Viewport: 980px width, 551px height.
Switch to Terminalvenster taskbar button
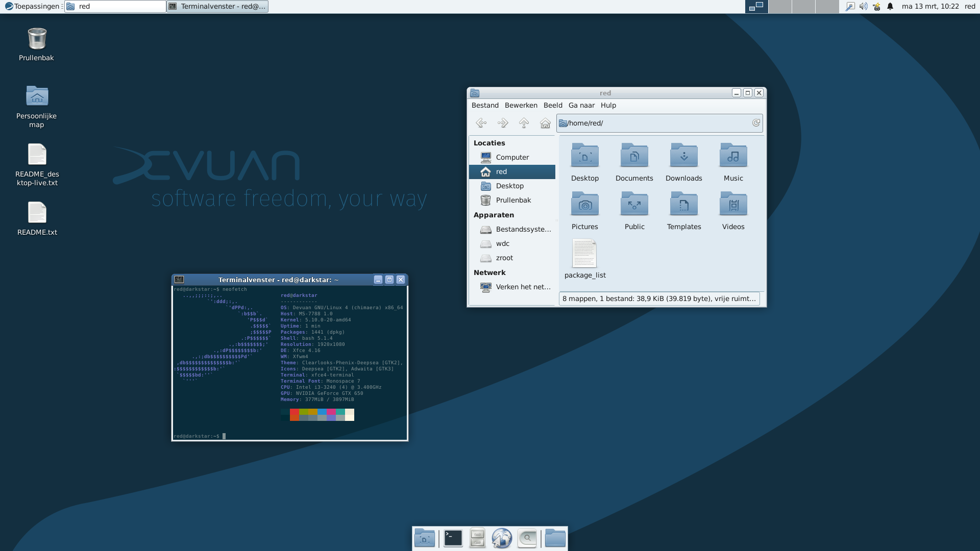pos(217,6)
